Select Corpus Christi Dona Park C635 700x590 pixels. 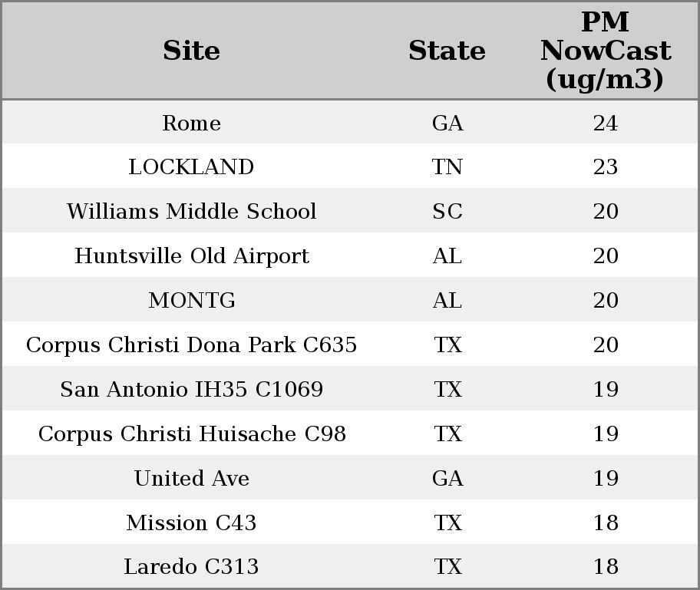pyautogui.click(x=192, y=345)
